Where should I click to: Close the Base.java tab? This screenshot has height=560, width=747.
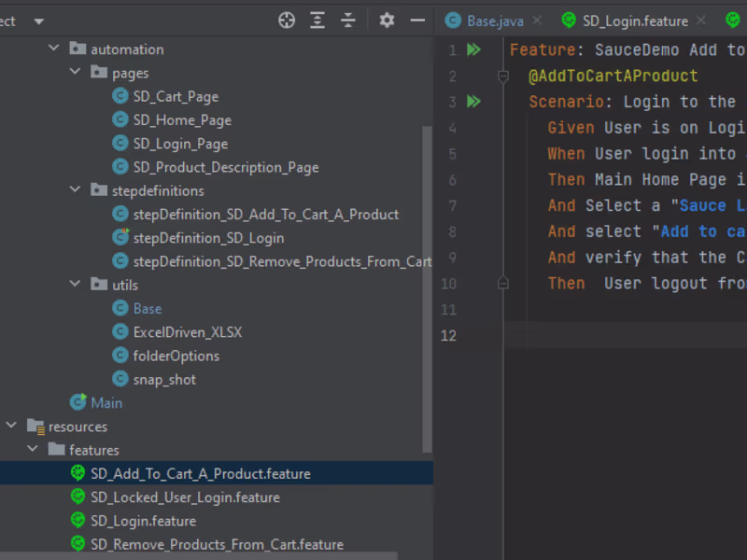pyautogui.click(x=537, y=21)
